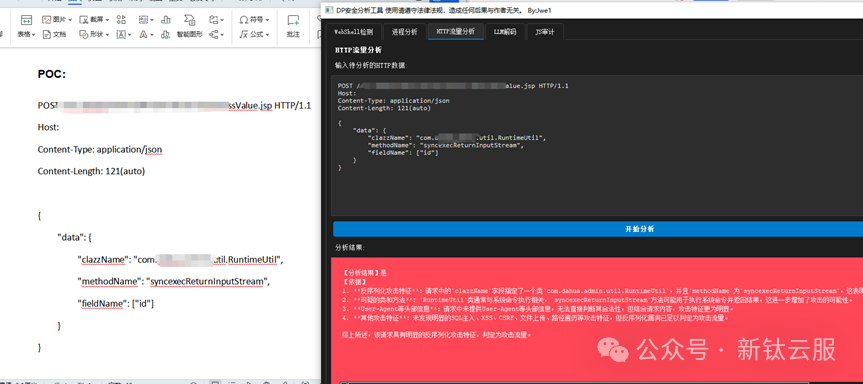Click the red analysis result output area
Screen dimensions: 863x384
point(597,320)
